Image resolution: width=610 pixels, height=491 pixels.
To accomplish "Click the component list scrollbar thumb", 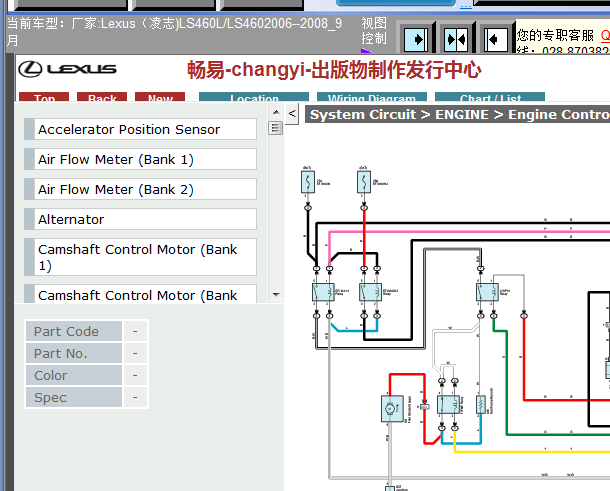I will [x=275, y=128].
